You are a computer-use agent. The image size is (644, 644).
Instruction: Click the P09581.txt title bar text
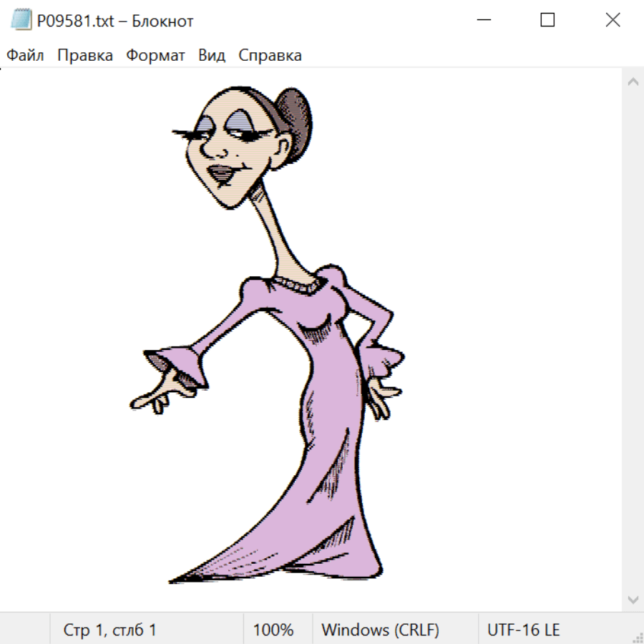pos(114,21)
